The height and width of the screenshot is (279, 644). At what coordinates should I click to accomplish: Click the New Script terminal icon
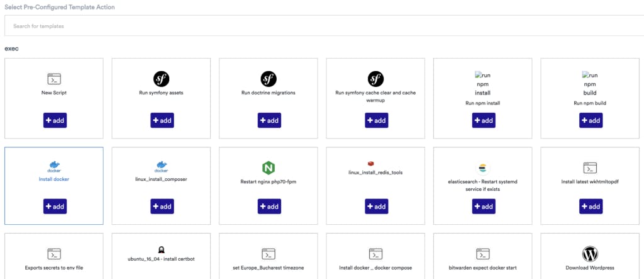pos(54,79)
